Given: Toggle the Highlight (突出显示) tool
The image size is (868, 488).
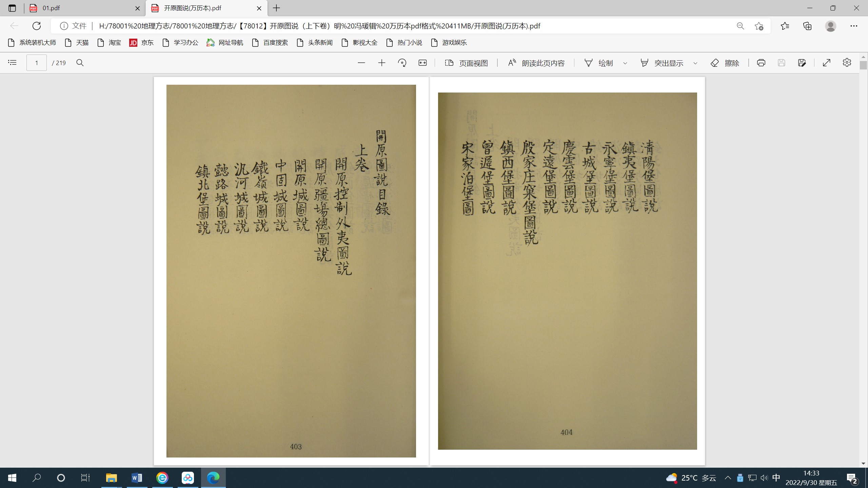Looking at the screenshot, I should 662,63.
